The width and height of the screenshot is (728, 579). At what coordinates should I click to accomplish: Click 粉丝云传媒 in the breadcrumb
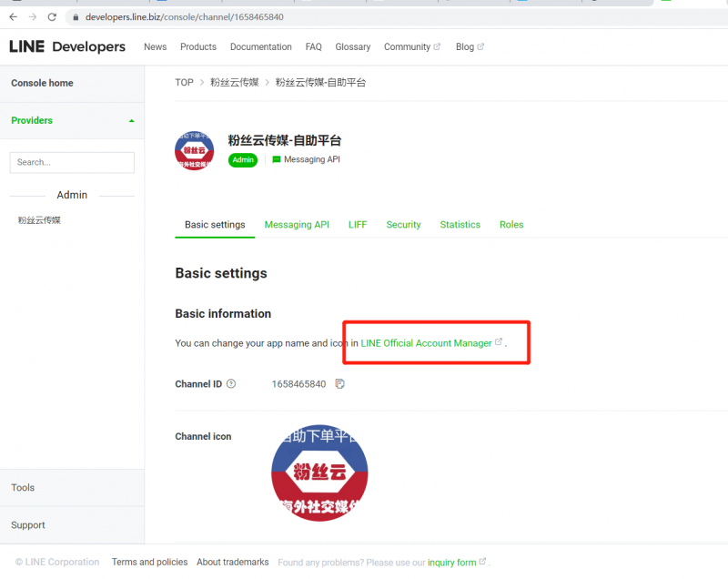pyautogui.click(x=235, y=83)
